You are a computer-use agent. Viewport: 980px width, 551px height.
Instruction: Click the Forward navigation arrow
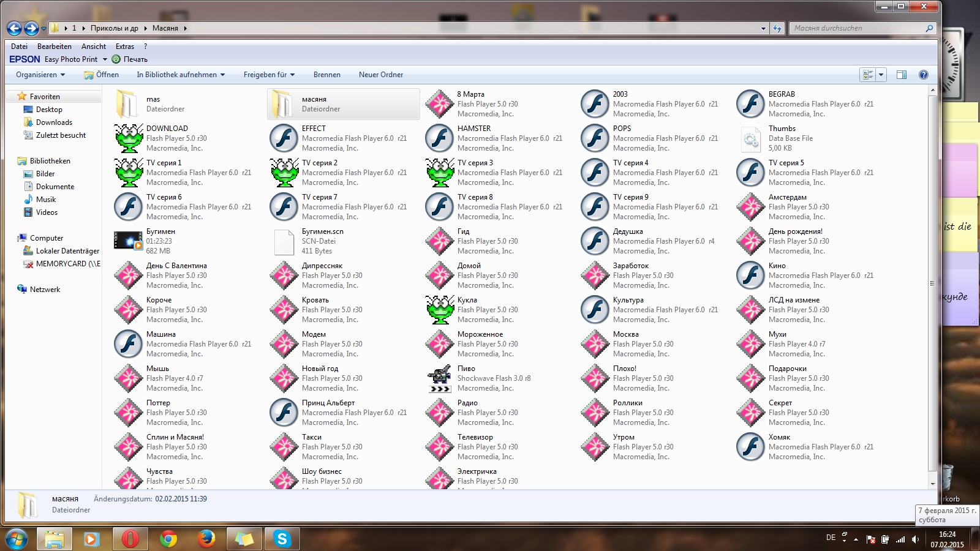tap(31, 28)
